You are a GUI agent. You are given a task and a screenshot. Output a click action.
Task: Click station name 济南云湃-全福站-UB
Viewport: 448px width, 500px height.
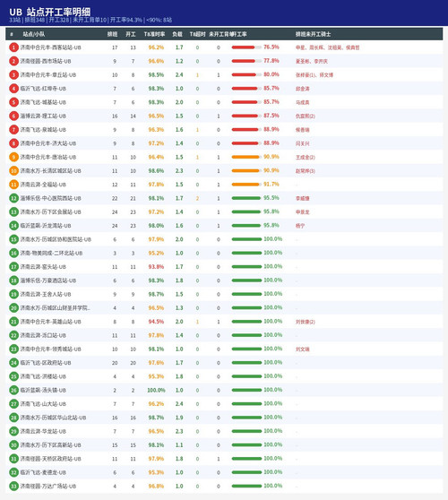pos(43,185)
